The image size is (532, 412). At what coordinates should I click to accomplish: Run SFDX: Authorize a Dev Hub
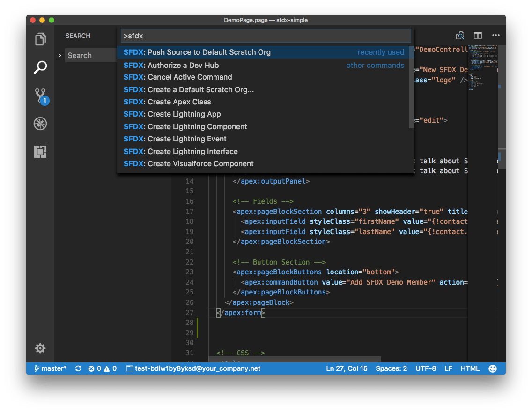tap(263, 65)
